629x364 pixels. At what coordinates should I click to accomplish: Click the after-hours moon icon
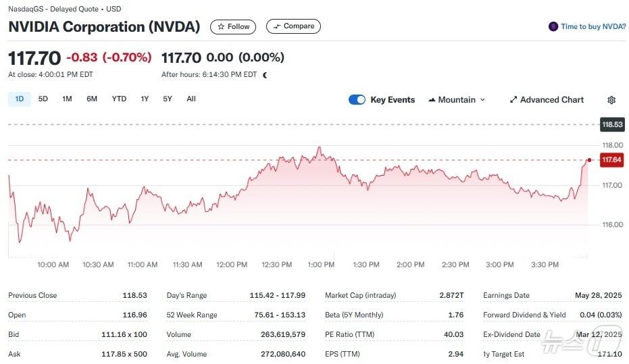pyautogui.click(x=265, y=75)
